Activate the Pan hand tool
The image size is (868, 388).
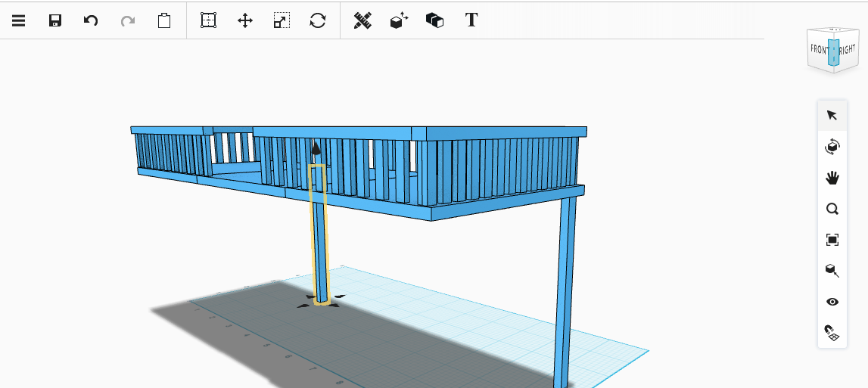(x=832, y=178)
